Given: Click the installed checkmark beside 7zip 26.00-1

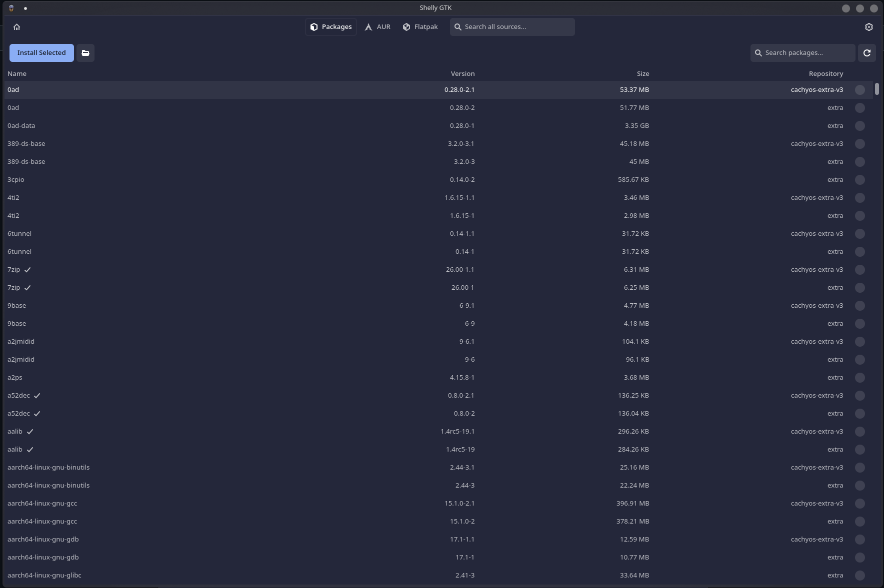Looking at the screenshot, I should [x=27, y=288].
